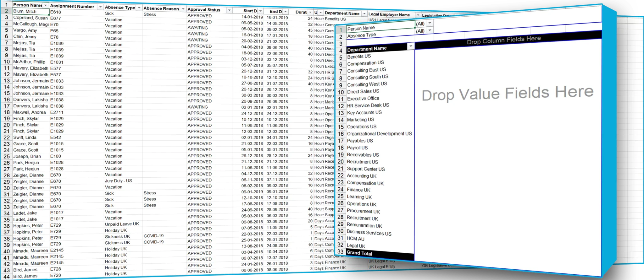Open the Duration column filter dropdown
Image resolution: width=644 pixels, height=280 pixels.
[x=310, y=12]
